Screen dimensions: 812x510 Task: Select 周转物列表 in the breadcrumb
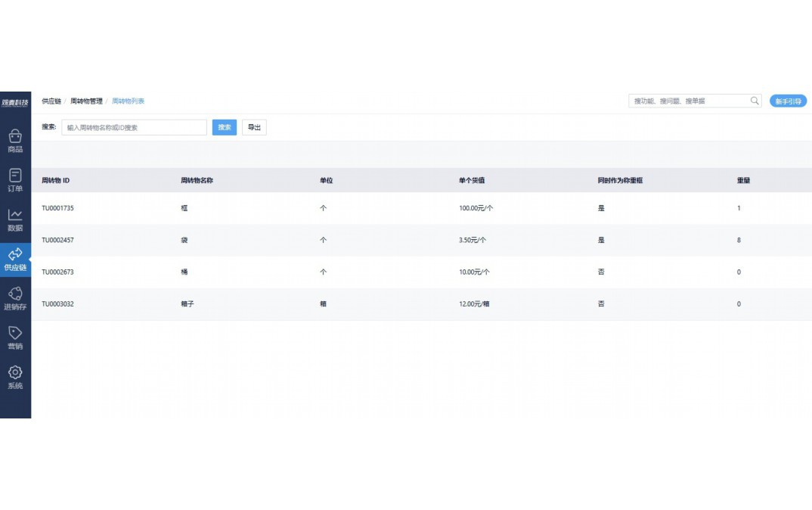coord(129,101)
